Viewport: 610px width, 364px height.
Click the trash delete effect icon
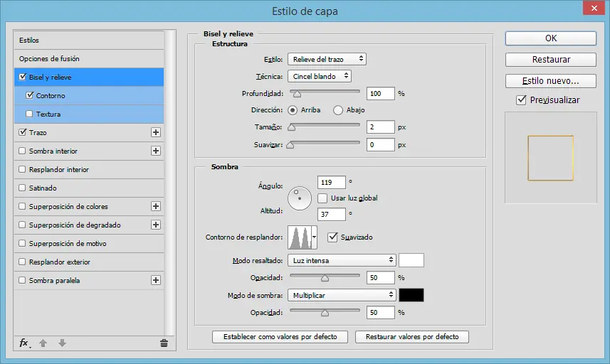tap(164, 343)
